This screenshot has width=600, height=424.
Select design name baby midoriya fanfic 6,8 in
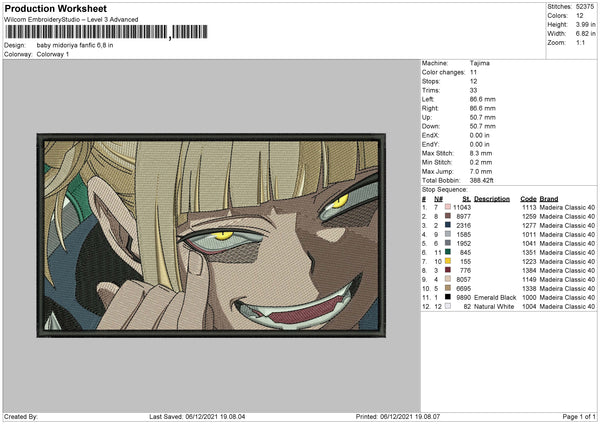pyautogui.click(x=75, y=45)
